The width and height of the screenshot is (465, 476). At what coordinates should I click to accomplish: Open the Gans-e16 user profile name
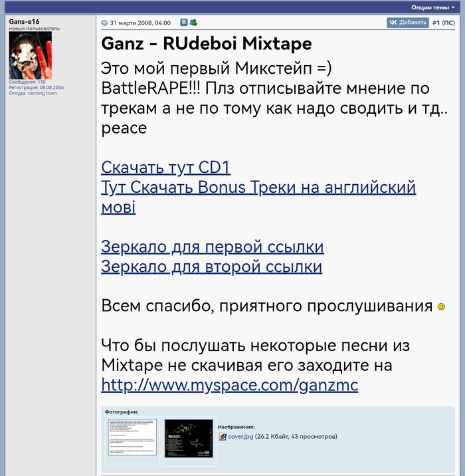pos(24,21)
